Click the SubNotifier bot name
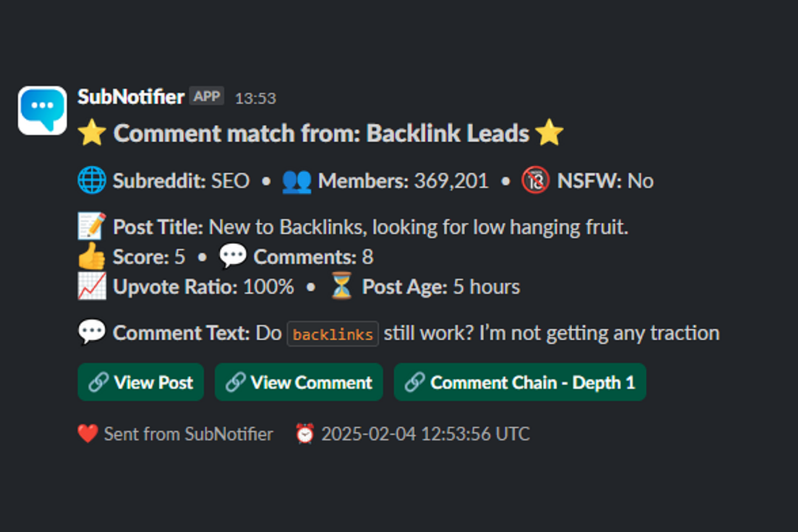798x532 pixels. tap(130, 96)
